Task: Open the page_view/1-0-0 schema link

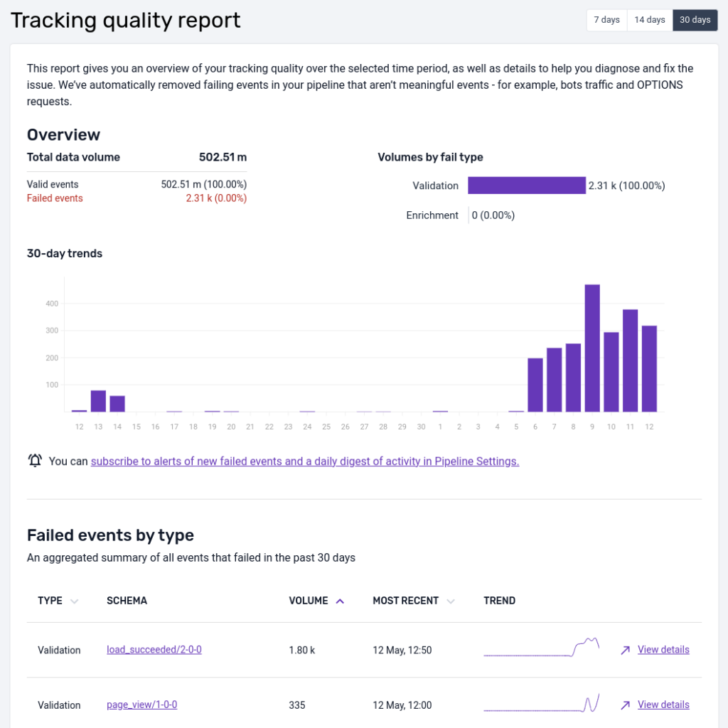Action: (141, 705)
